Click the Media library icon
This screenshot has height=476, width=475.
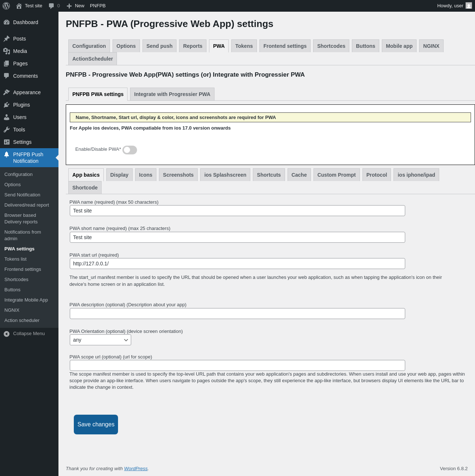(7, 51)
